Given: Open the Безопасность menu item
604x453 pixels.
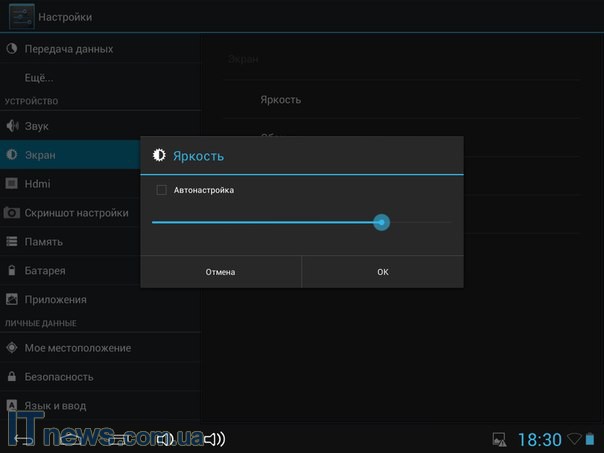Looking at the screenshot, I should coord(59,377).
